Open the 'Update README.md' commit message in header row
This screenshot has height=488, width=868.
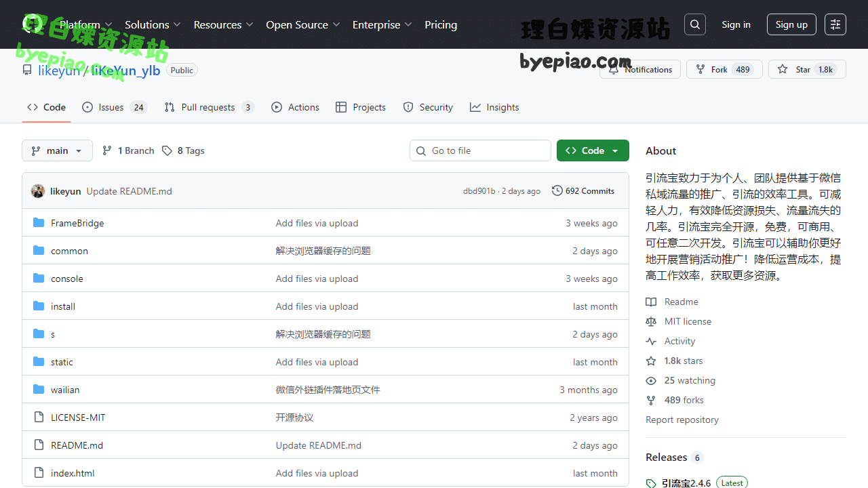point(130,191)
